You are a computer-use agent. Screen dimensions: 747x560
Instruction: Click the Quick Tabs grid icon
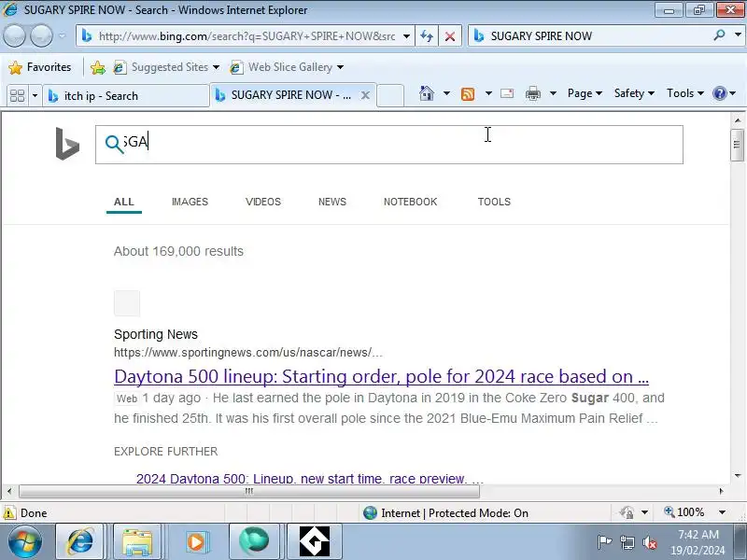click(17, 96)
